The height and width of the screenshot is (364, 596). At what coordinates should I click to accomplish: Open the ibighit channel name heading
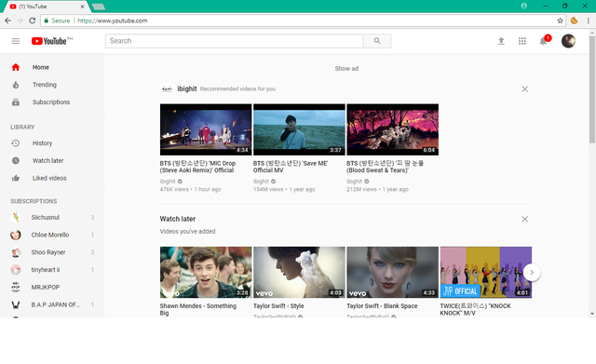(x=187, y=89)
